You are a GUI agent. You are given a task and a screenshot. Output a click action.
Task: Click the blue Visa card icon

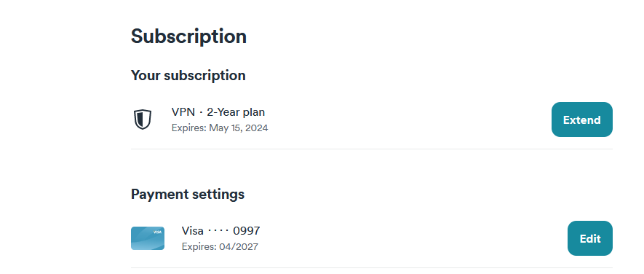pyautogui.click(x=148, y=238)
